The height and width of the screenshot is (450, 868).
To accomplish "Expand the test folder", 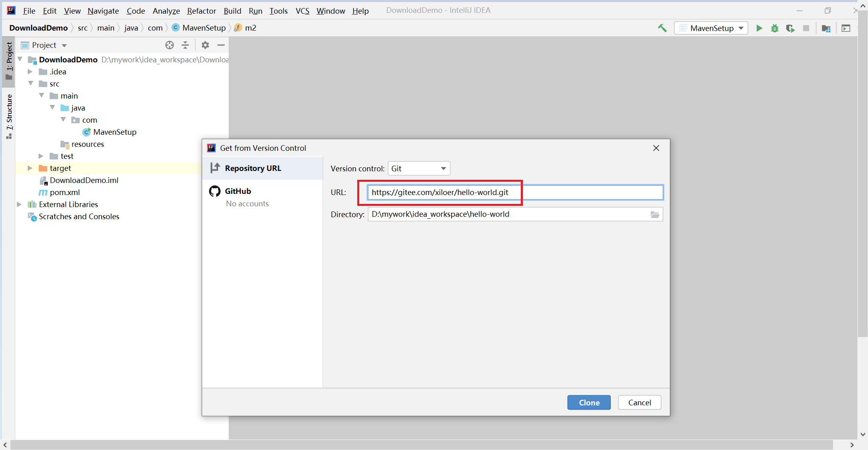I will click(41, 156).
